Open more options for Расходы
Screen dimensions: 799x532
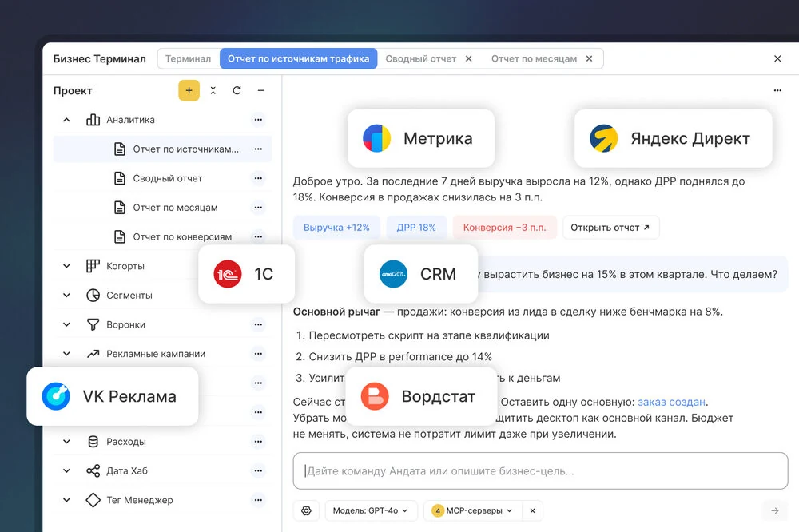tap(258, 441)
